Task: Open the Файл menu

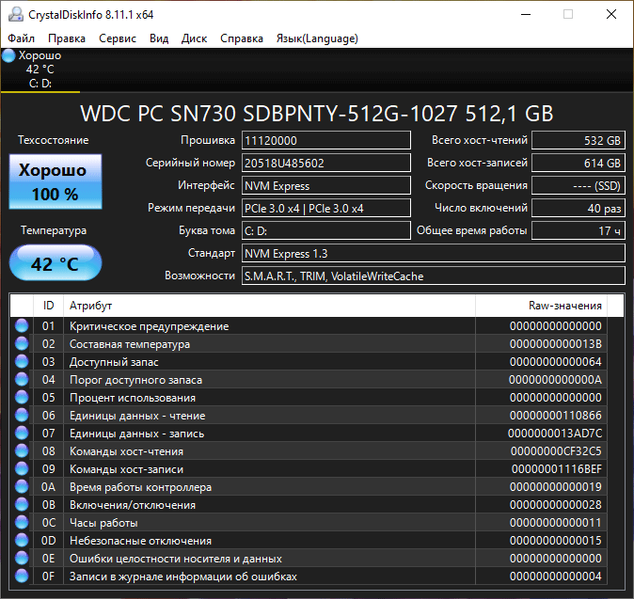Action: pyautogui.click(x=21, y=38)
